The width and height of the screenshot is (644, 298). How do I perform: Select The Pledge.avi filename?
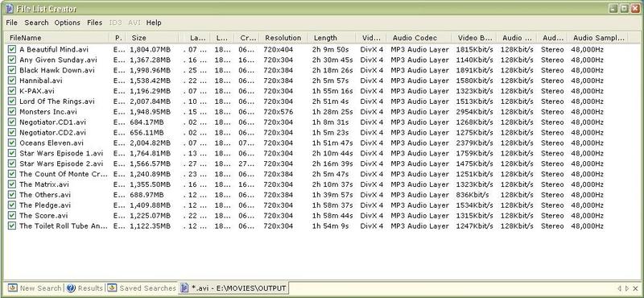tap(45, 205)
